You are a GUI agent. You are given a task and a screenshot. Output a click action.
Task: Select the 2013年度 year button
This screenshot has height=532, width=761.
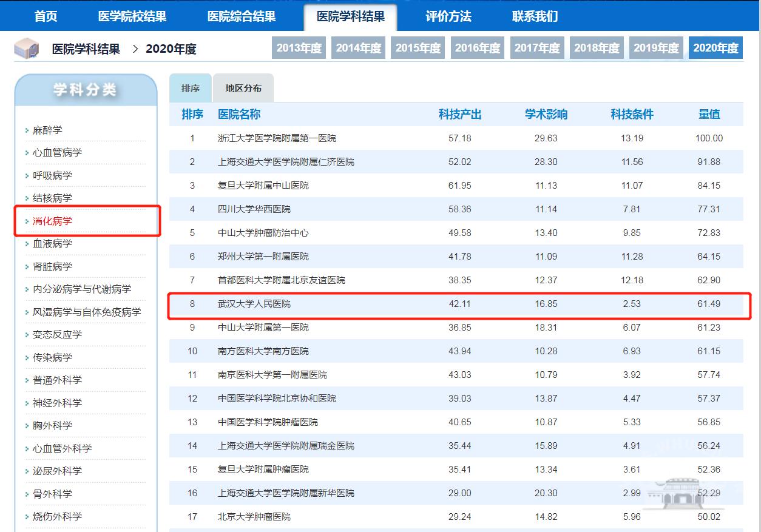point(299,48)
